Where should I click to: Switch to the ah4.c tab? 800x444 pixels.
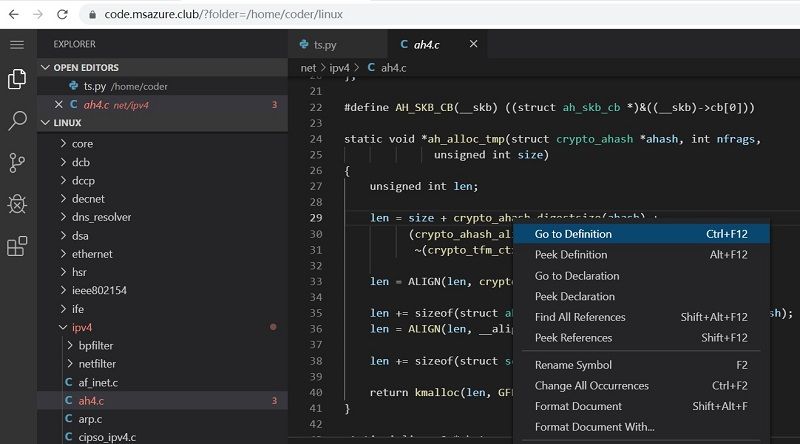[x=436, y=44]
